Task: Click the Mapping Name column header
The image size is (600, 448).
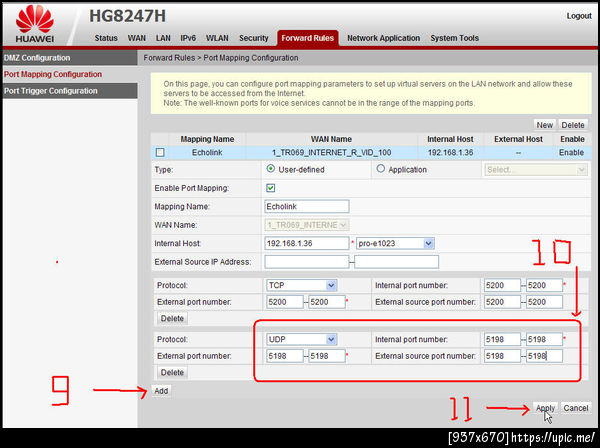Action: click(x=207, y=139)
